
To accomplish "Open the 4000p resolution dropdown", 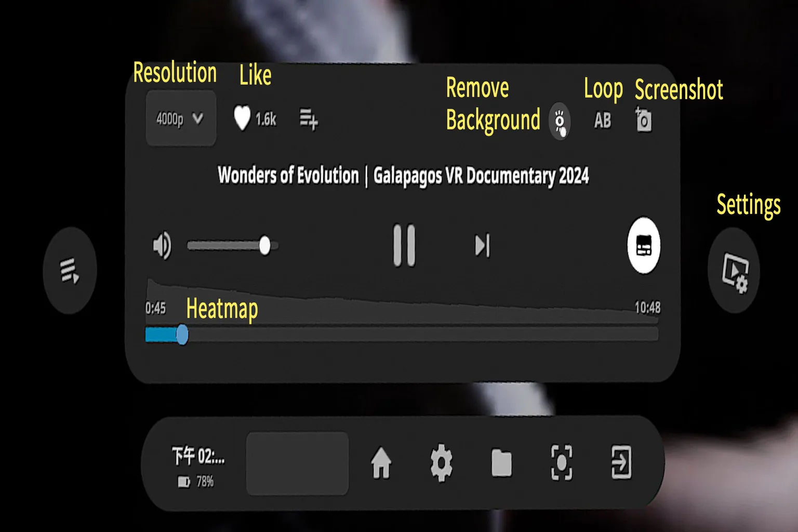I will [x=180, y=119].
